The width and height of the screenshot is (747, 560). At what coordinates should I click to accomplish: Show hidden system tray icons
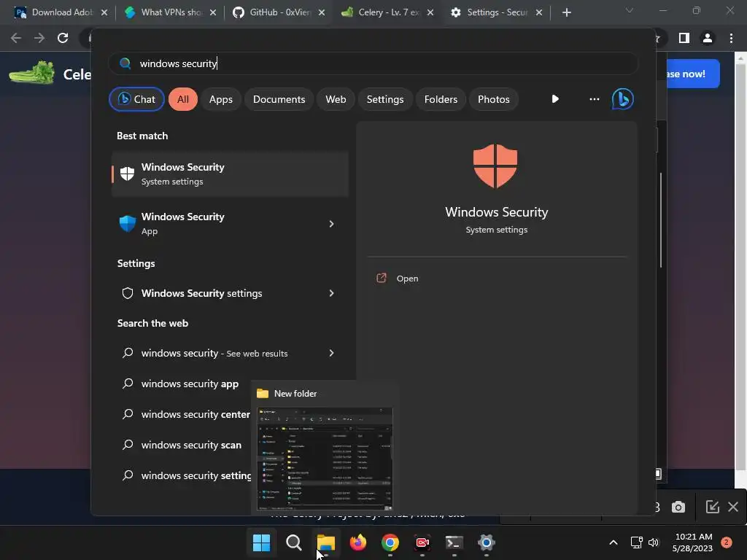click(614, 542)
